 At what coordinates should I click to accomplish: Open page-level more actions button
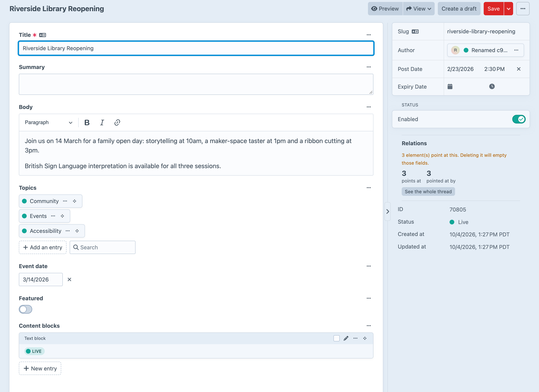point(523,9)
